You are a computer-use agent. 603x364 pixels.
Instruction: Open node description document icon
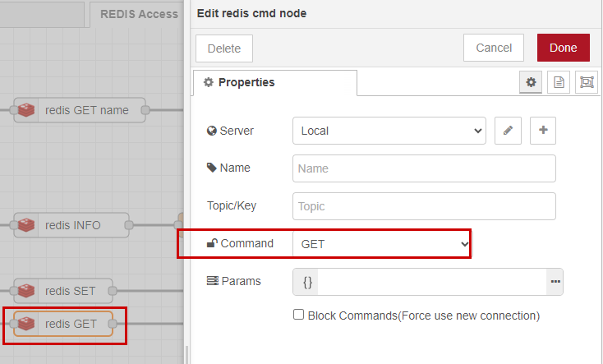(559, 82)
